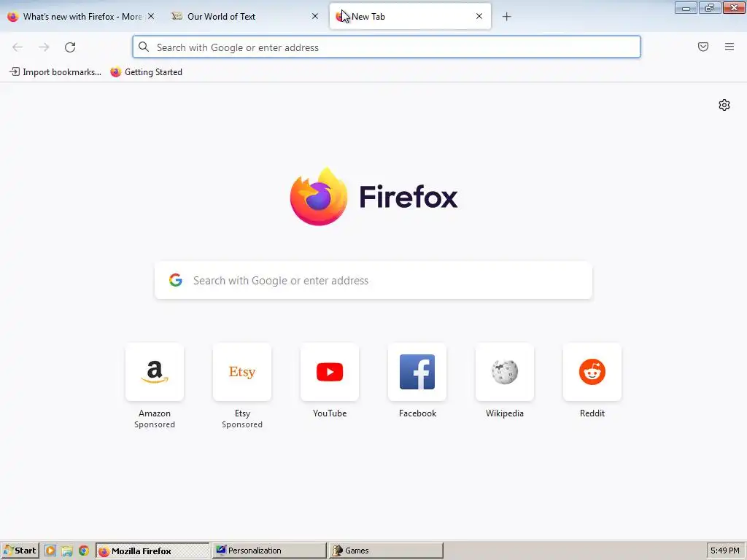Minimize the Firefox window

coord(686,8)
